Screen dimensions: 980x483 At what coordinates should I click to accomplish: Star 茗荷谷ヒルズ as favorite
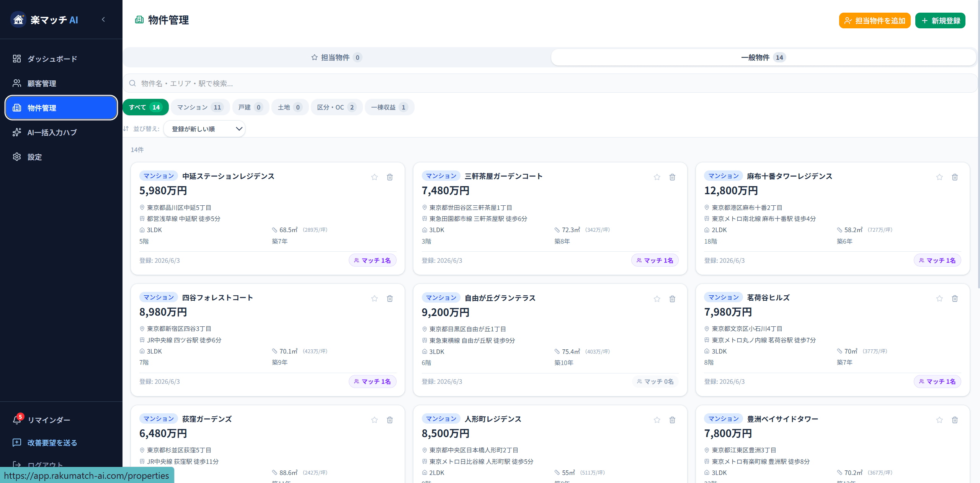click(939, 298)
